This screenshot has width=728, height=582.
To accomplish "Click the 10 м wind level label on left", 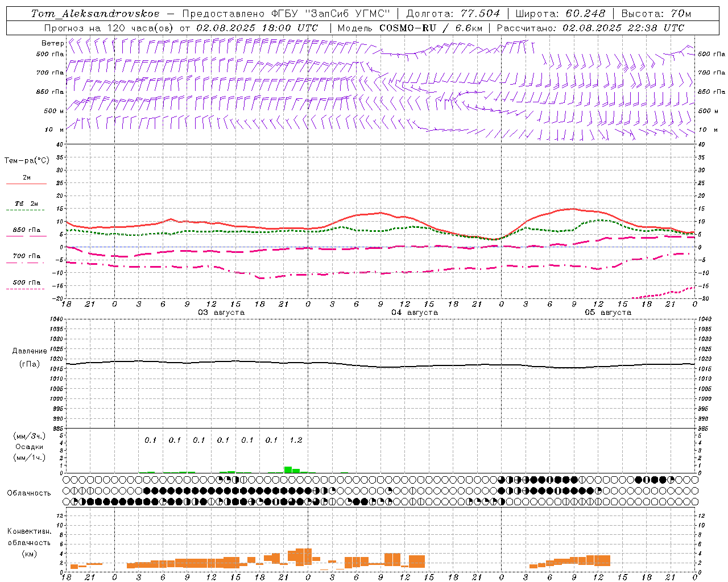I will [x=54, y=130].
